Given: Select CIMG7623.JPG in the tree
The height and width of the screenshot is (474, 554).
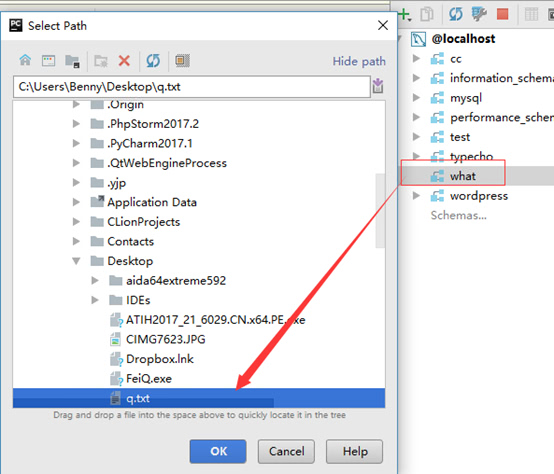Looking at the screenshot, I should [165, 339].
